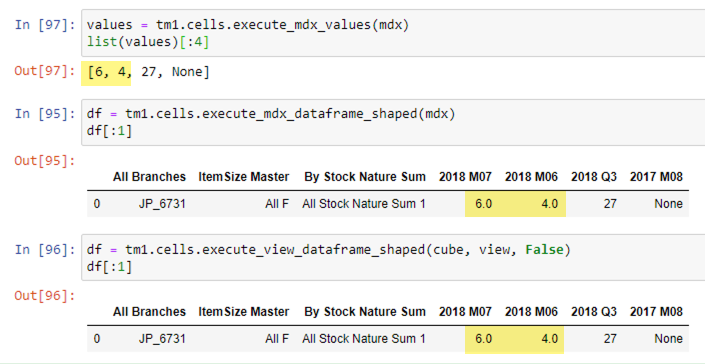Image resolution: width=705 pixels, height=364 pixels.
Task: Click 'JP_6731' cell in Out[95] table
Action: [162, 204]
